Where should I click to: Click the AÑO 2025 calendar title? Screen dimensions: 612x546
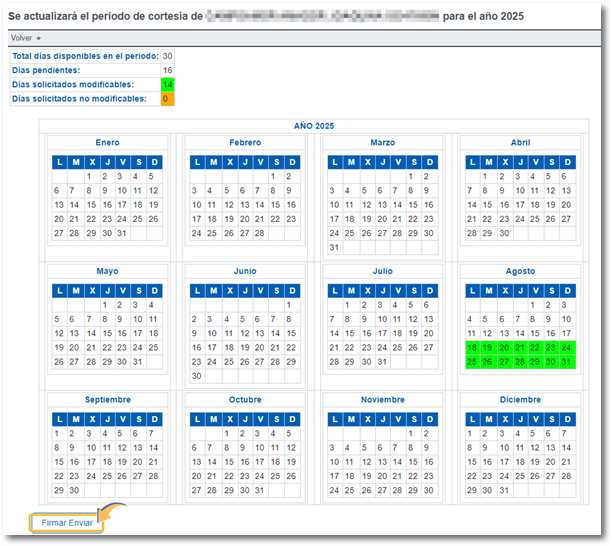314,126
